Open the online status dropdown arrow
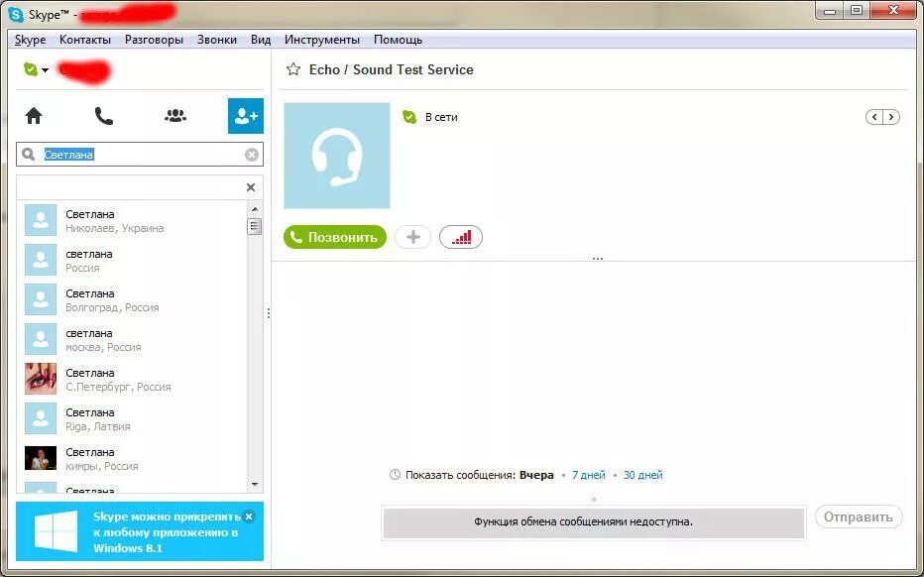Viewport: 924px width, 577px height. coord(45,70)
